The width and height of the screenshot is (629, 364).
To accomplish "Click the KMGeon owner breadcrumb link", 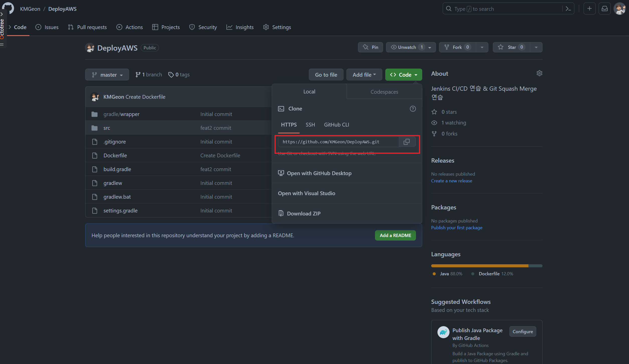I will (30, 9).
